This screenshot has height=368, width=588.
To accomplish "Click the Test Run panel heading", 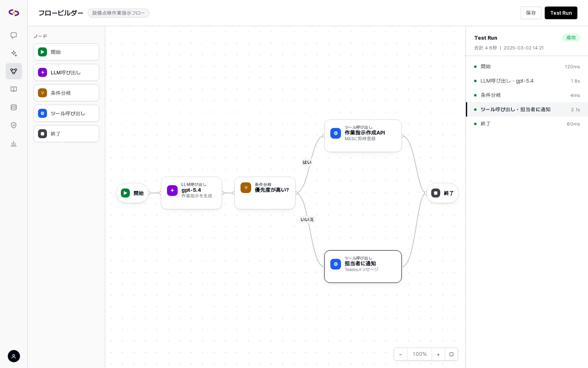I will pos(486,38).
